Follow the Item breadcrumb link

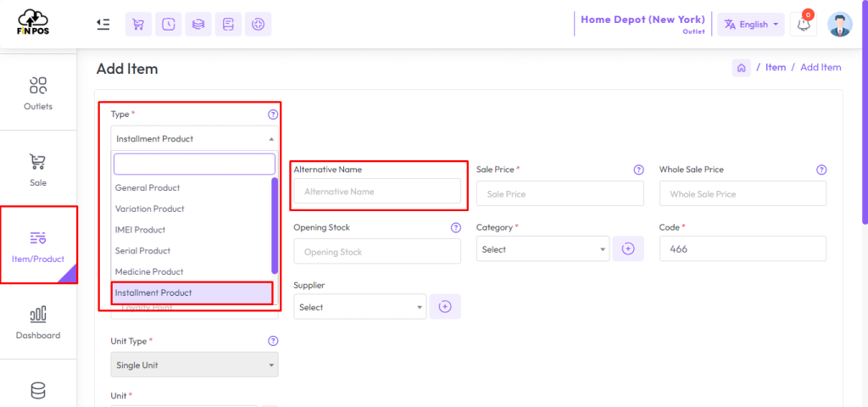(775, 68)
